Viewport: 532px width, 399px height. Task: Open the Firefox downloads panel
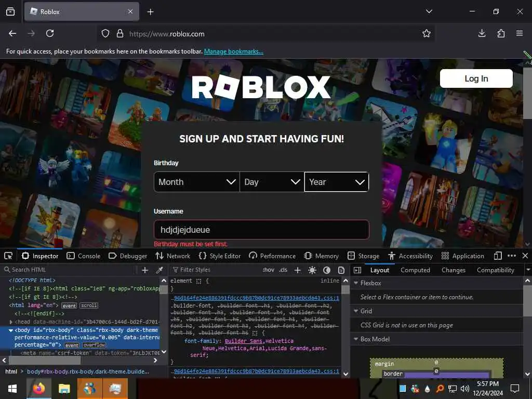click(x=482, y=33)
